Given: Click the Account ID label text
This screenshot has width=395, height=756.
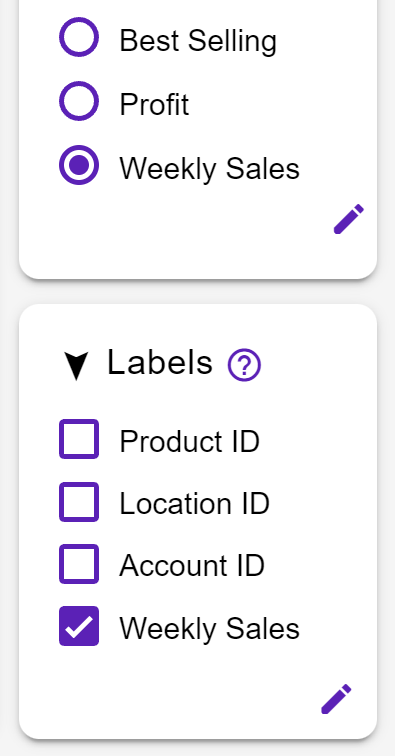Looking at the screenshot, I should 192,566.
